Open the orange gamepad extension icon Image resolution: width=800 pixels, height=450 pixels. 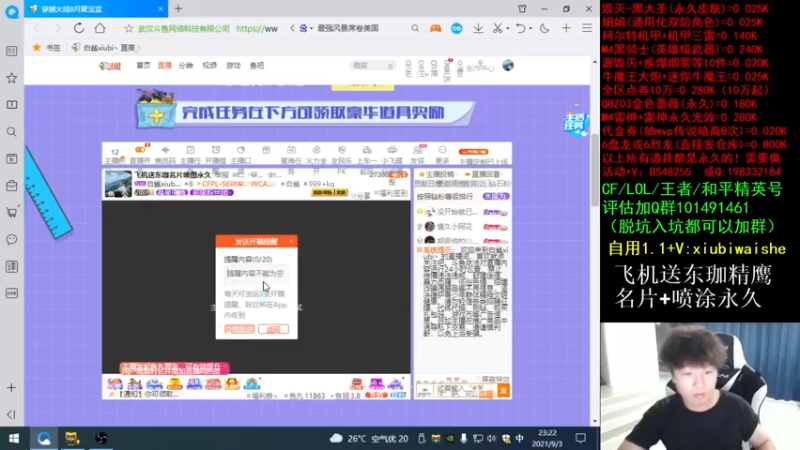pyautogui.click(x=435, y=29)
